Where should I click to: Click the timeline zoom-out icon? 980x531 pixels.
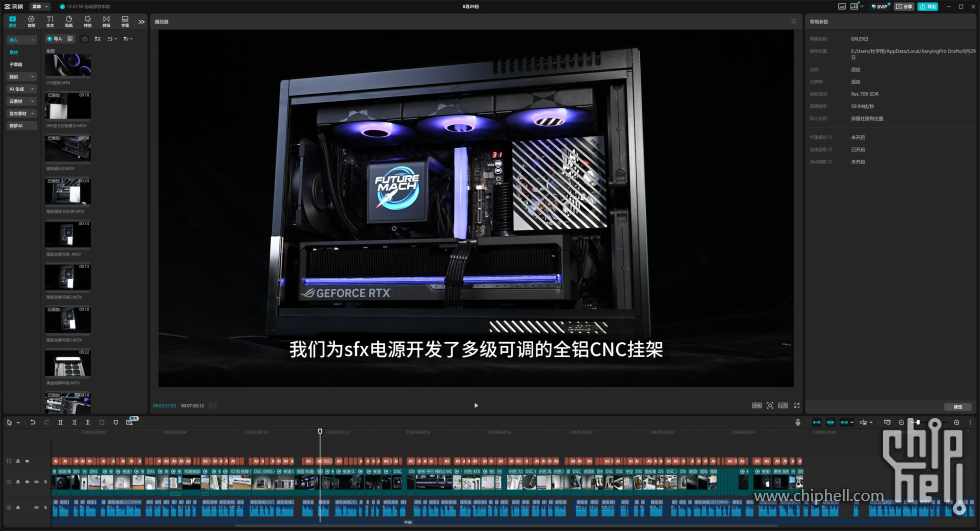pyautogui.click(x=901, y=422)
